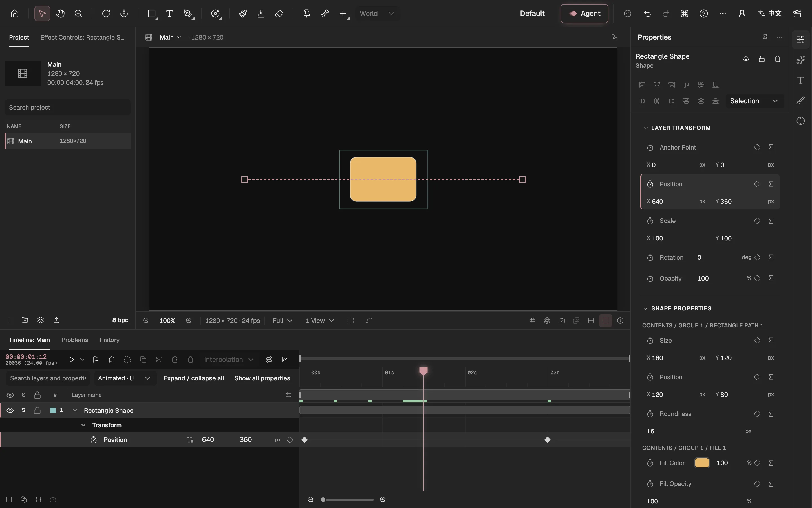812x508 pixels.
Task: Collapse the Layer Transform section
Action: coord(645,128)
